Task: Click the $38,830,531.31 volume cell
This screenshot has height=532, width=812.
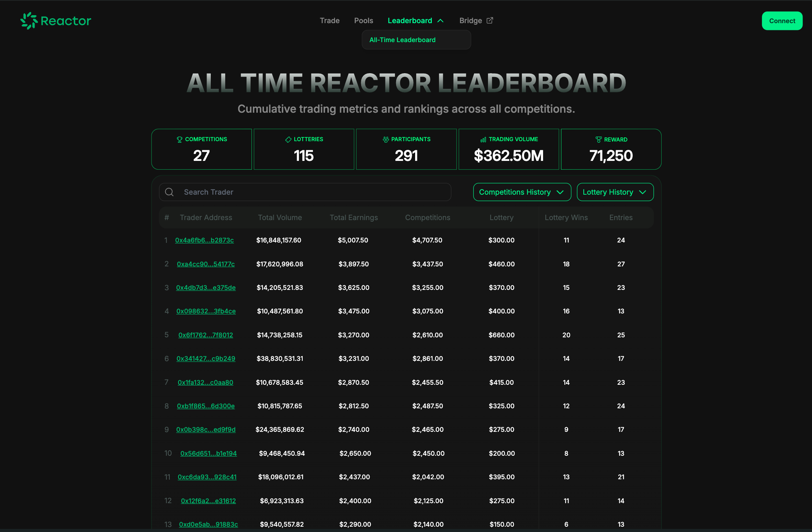Action: click(x=280, y=359)
